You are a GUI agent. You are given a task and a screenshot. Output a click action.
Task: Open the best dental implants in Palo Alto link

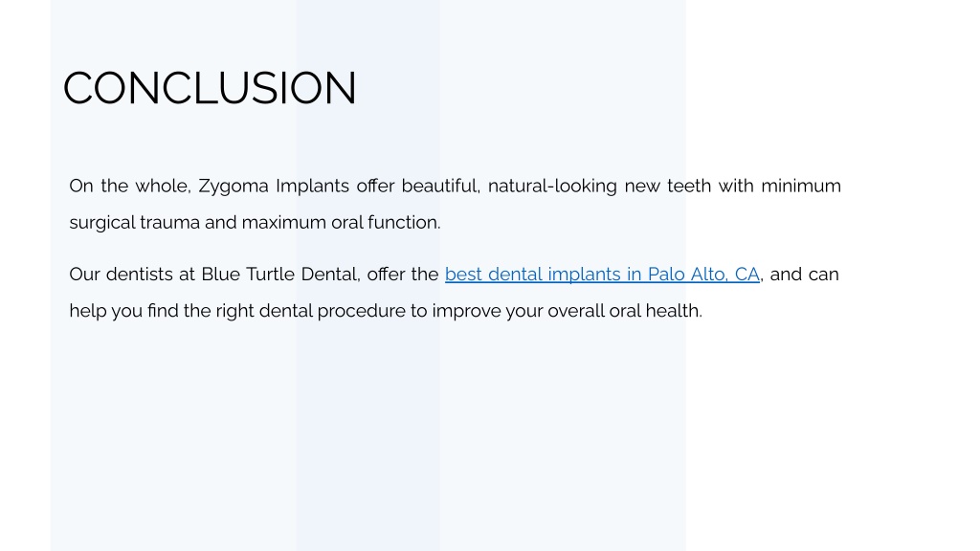(x=602, y=275)
